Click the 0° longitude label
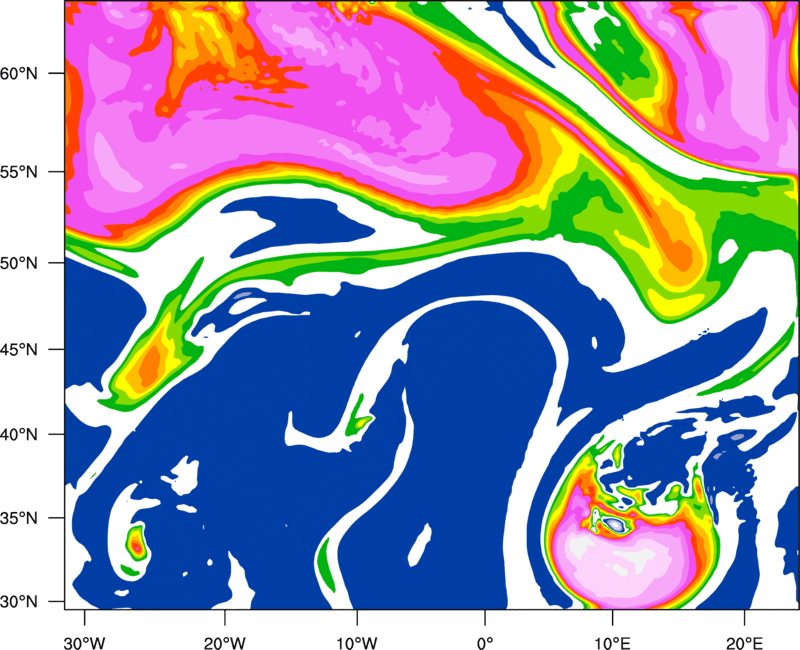This screenshot has height=650, width=800. (x=485, y=643)
